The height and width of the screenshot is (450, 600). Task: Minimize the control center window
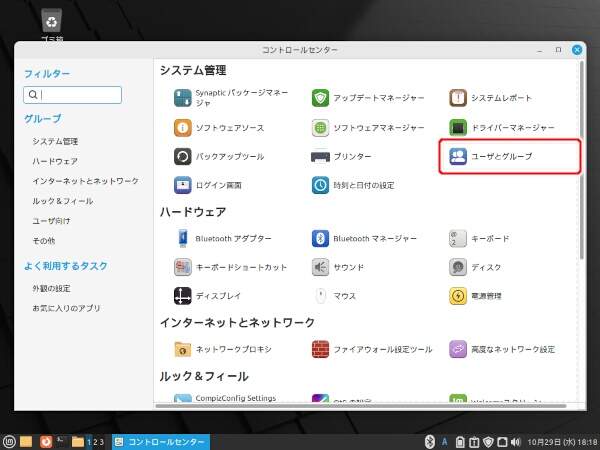click(540, 50)
